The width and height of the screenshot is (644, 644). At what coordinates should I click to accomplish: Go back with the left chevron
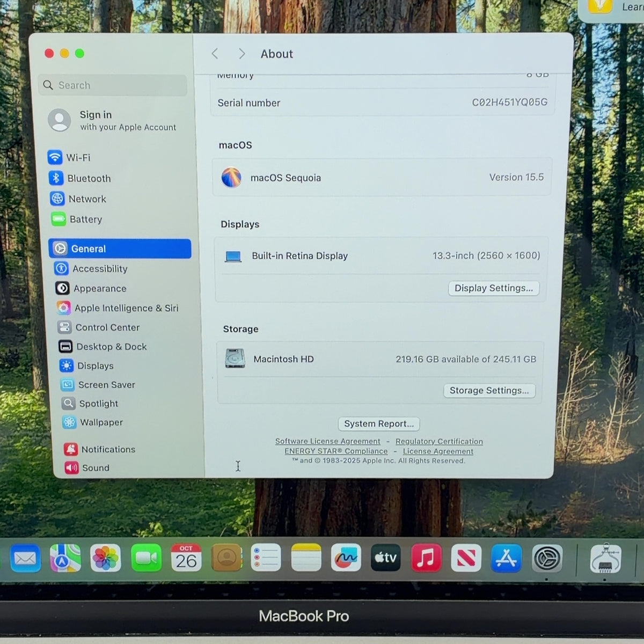tap(215, 54)
